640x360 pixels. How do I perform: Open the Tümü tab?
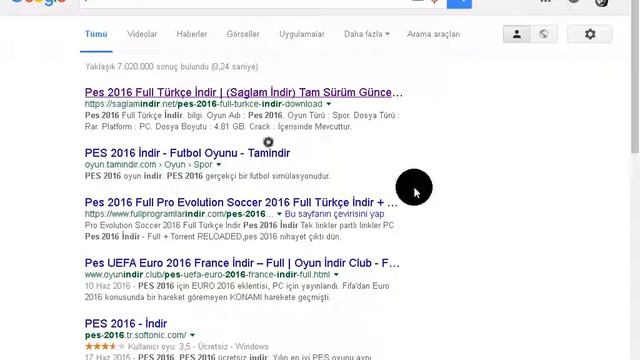click(x=96, y=34)
